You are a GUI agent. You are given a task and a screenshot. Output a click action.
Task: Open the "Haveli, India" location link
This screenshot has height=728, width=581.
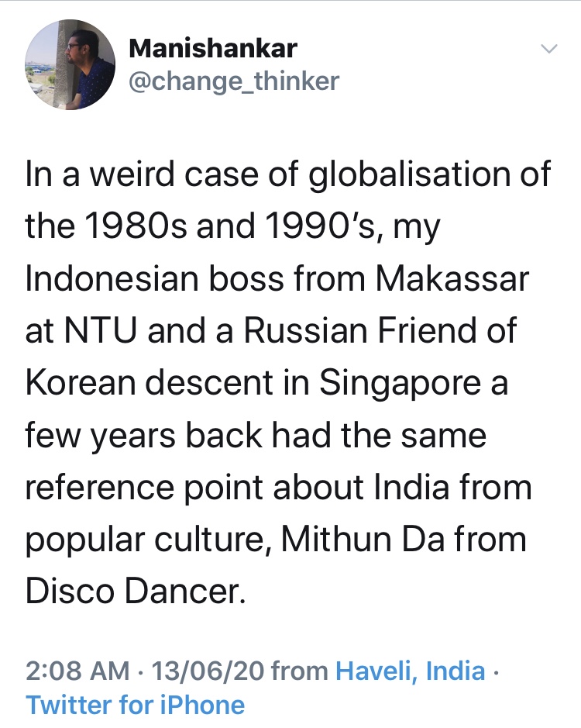pyautogui.click(x=410, y=671)
